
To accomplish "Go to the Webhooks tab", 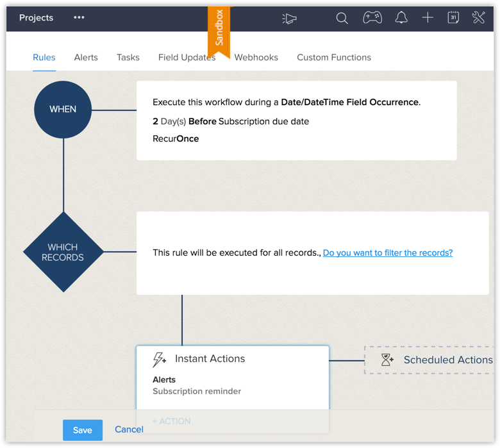I will coord(256,58).
